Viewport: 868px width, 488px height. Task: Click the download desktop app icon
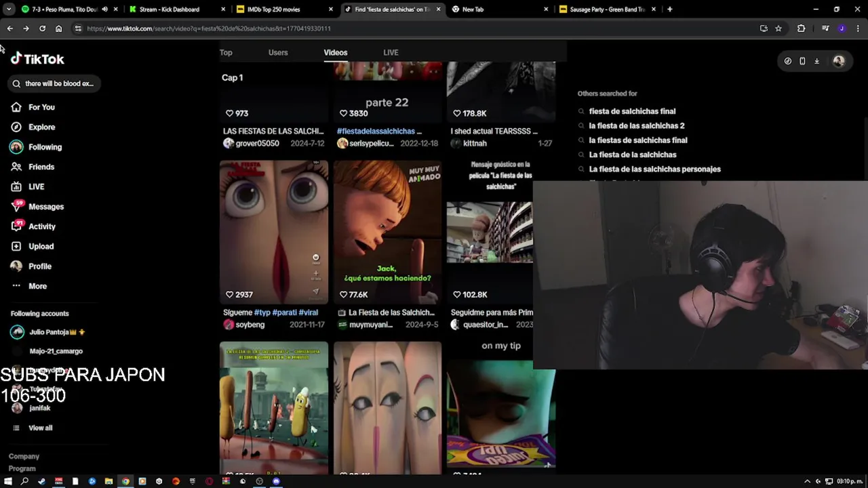816,61
